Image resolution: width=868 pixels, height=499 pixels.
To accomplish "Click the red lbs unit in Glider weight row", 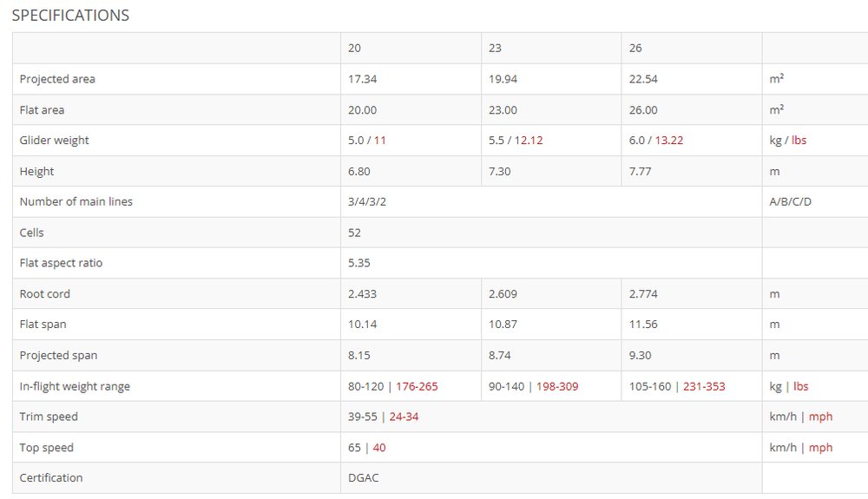I will [799, 141].
